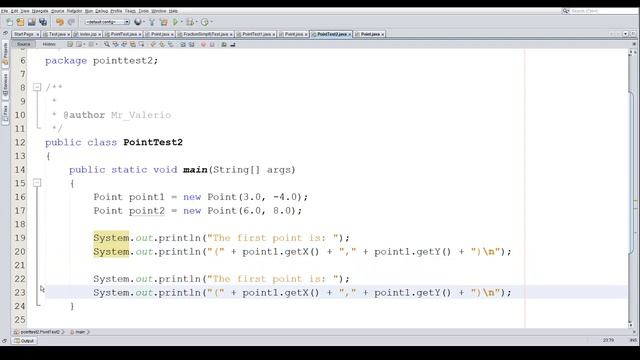Open the Debug Project dropdown arrow
This screenshot has width=640, height=360.
click(196, 22)
